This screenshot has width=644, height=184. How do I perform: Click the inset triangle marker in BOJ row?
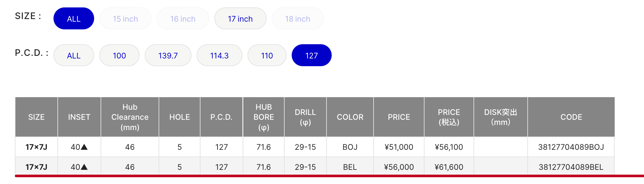[84, 147]
